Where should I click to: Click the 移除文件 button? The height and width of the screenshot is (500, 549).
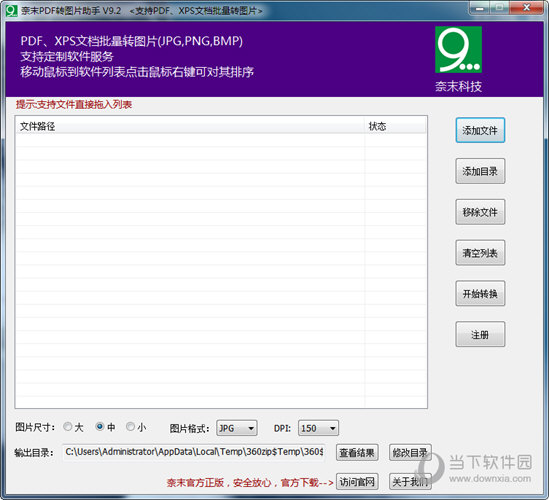(x=480, y=212)
